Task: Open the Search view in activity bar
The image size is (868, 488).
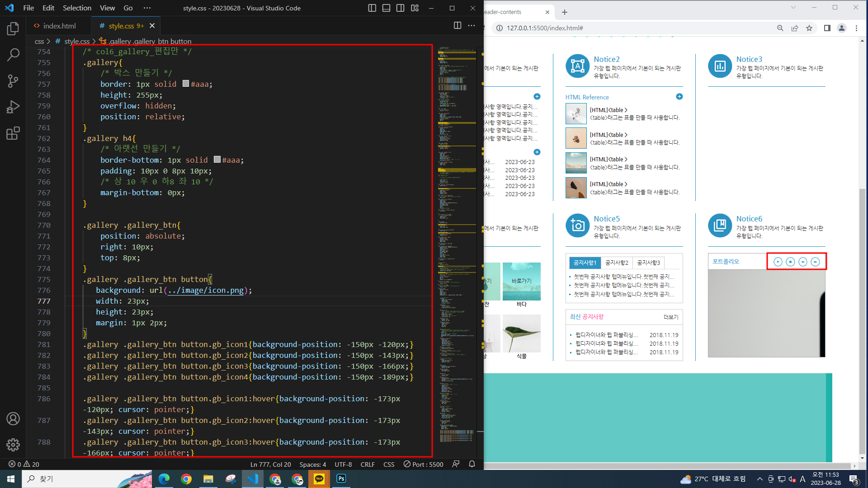Action: pos(13,55)
